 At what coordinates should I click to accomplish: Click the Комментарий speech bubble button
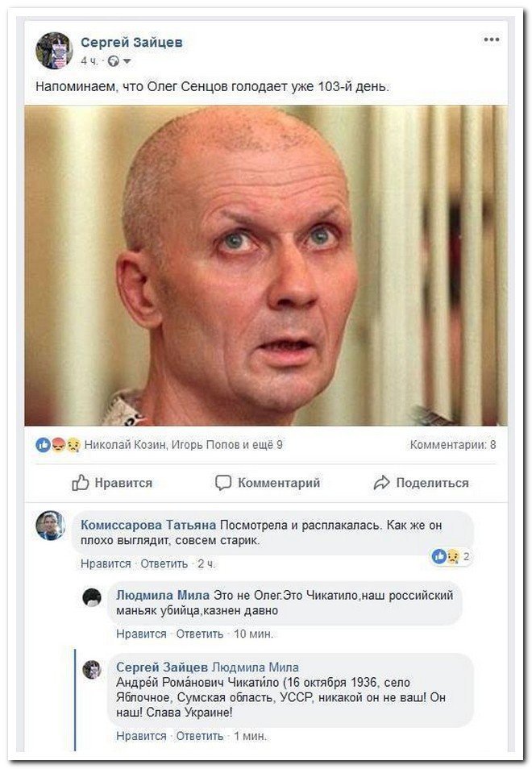coord(268,483)
